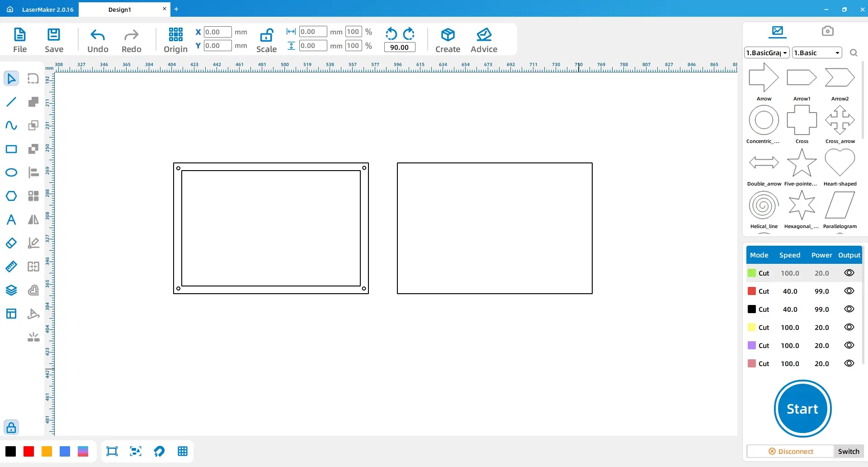Click the Y position input field
Viewport: 868px width, 467px height.
click(217, 46)
